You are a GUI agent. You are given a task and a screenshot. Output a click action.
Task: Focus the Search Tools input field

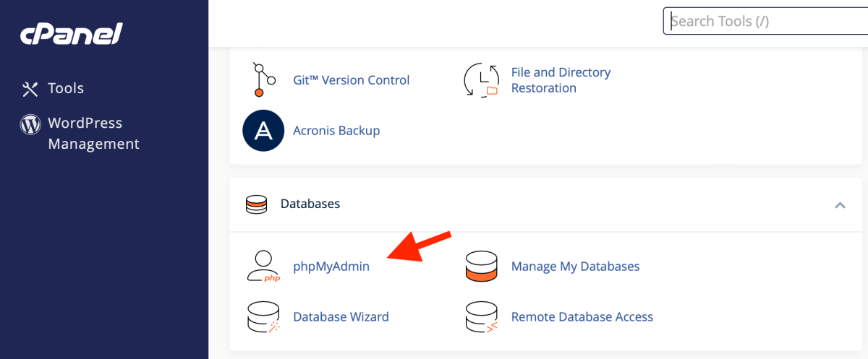[765, 21]
